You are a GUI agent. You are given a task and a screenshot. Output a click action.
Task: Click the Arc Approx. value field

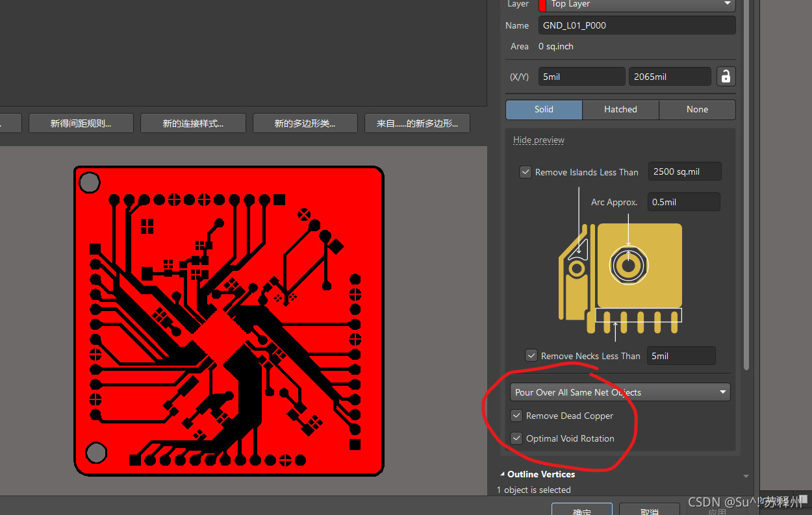pos(683,202)
